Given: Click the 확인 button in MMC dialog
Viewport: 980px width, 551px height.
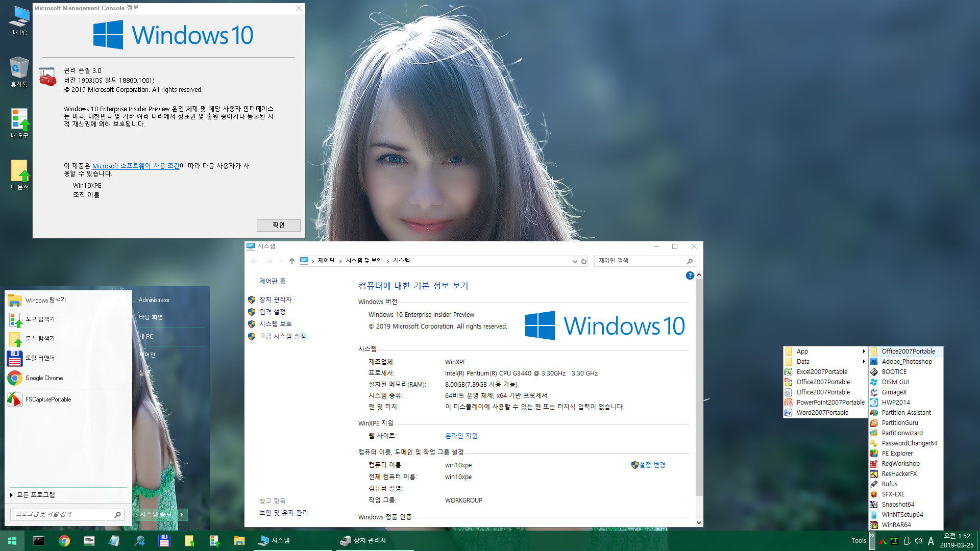Looking at the screenshot, I should click(x=279, y=225).
